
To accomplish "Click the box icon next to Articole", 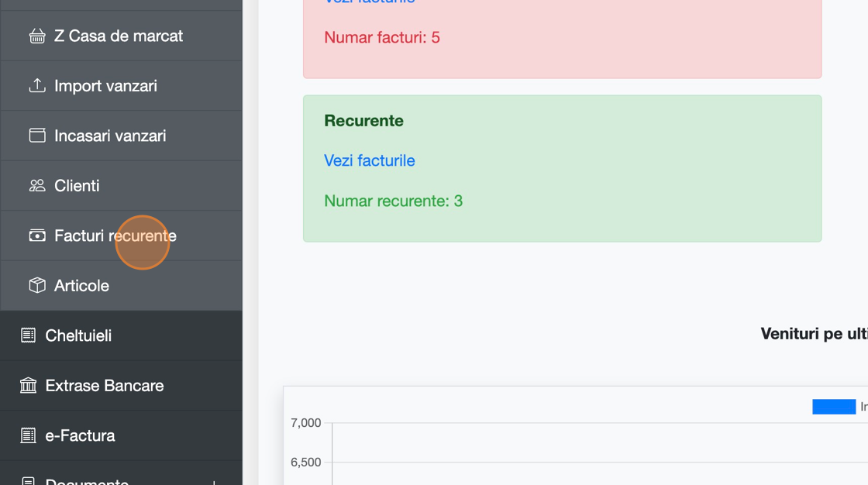I will [37, 286].
